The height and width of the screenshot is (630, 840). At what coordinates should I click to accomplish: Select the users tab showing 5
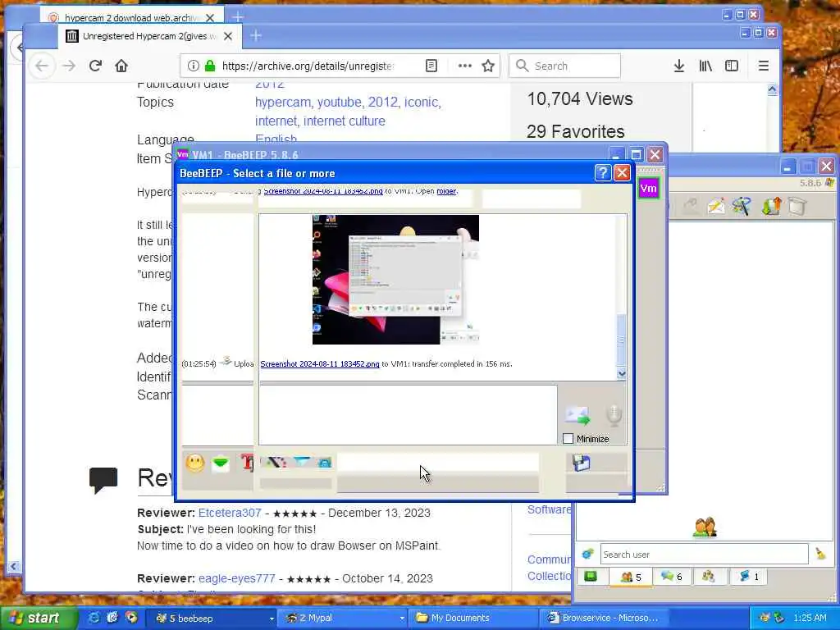pos(631,577)
